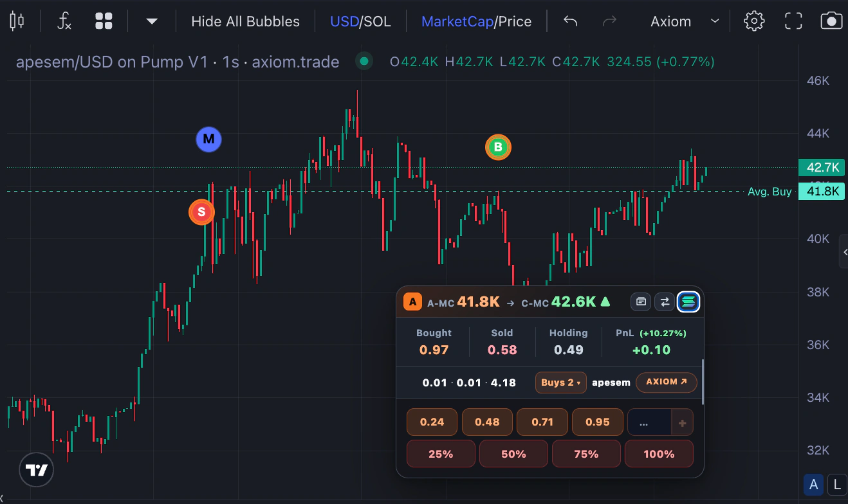This screenshot has width=848, height=504.
Task: Select Price chart mode
Action: tap(515, 21)
